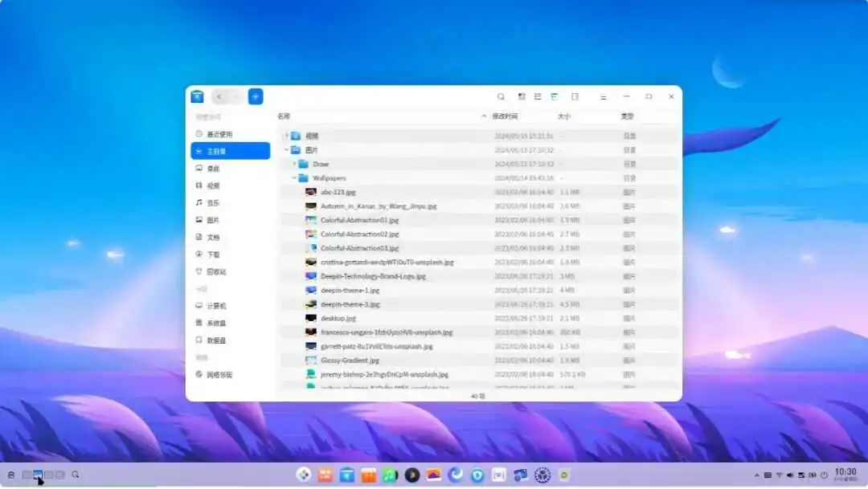This screenshot has width=868, height=489.
Task: Expand the 视频 folder in file list
Action: pos(287,136)
